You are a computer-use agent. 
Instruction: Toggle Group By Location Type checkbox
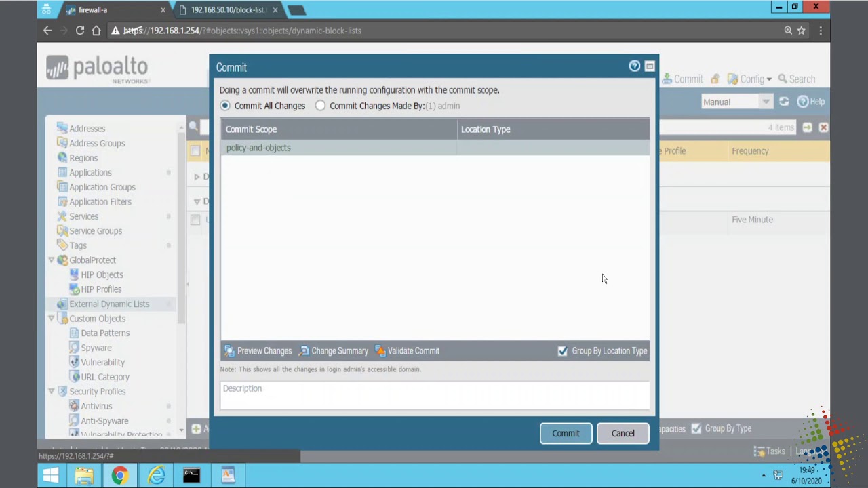(x=562, y=351)
